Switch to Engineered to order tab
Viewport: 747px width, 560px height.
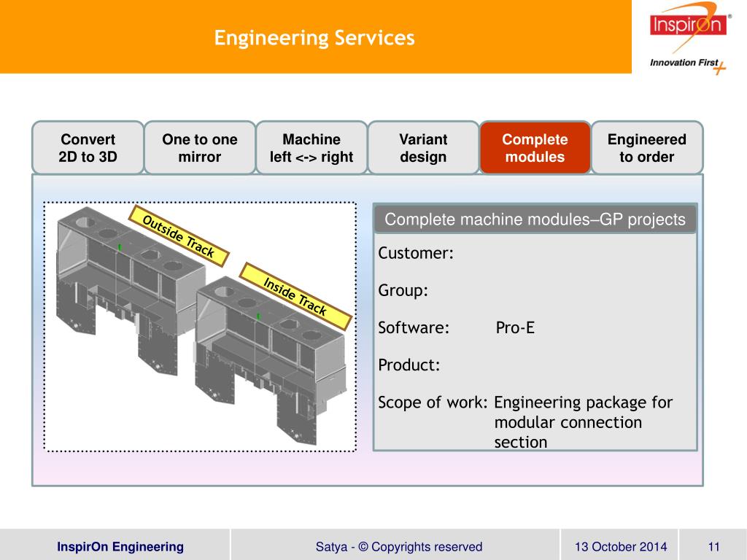647,147
